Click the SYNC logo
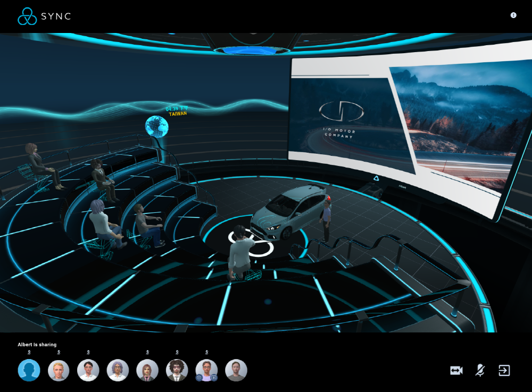Screen dimensions: 532x392 44,16
